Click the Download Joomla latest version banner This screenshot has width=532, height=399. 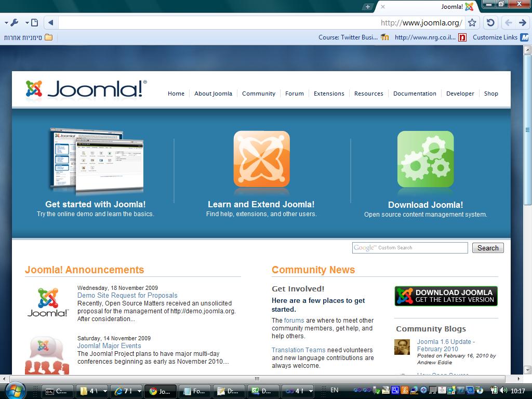pos(446,296)
